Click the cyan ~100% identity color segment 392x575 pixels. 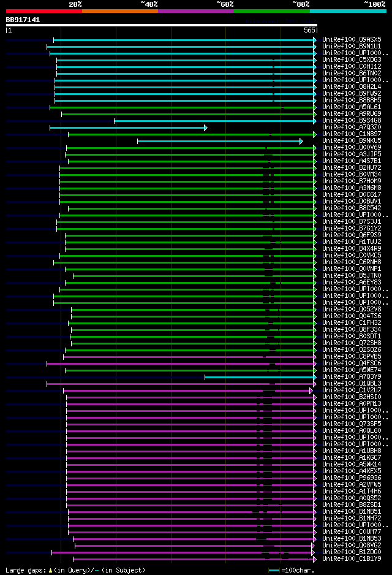coord(348,11)
